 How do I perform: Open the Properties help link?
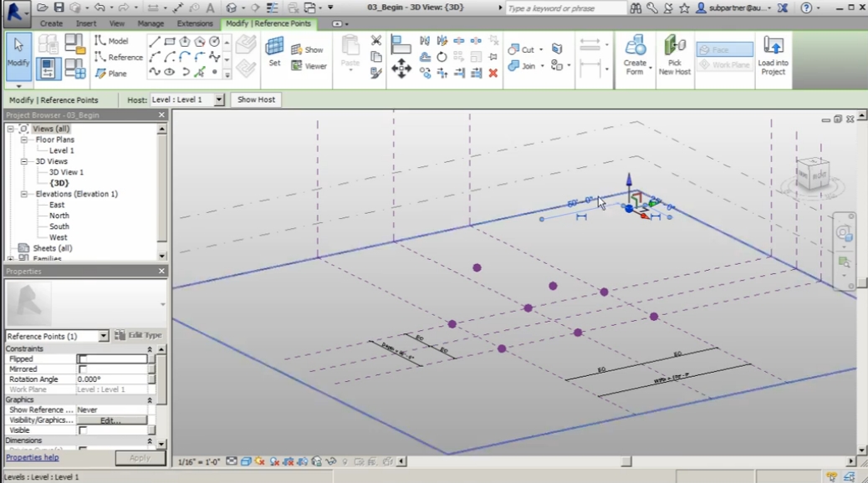(33, 457)
